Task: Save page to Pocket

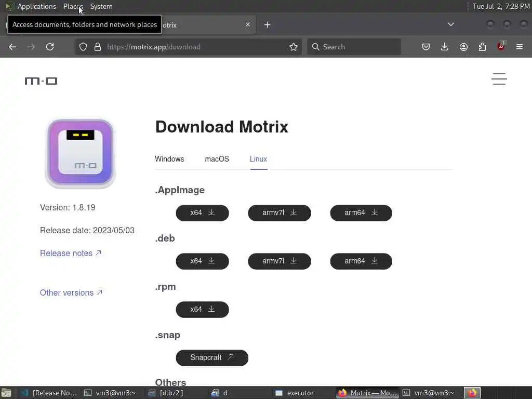Action: click(x=426, y=47)
